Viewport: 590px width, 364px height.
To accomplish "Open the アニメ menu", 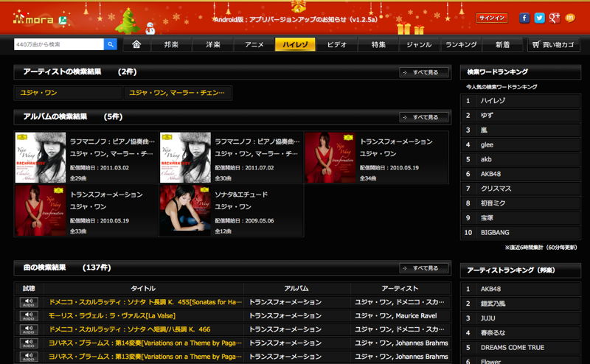I will pyautogui.click(x=254, y=44).
